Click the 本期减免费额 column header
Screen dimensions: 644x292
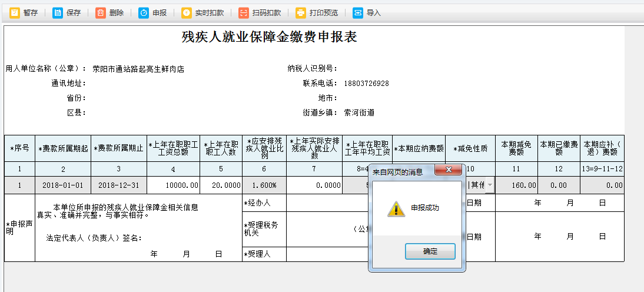pos(517,148)
